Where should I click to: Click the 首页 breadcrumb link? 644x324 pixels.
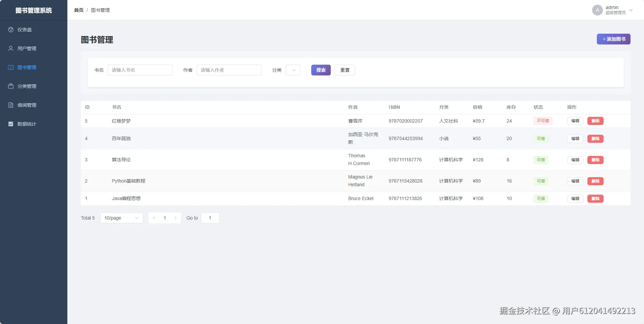pos(79,10)
